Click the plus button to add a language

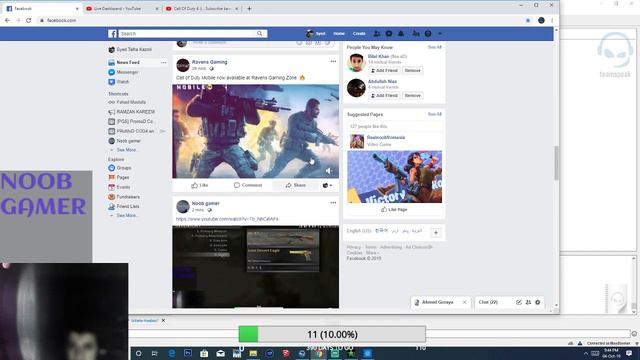(436, 233)
